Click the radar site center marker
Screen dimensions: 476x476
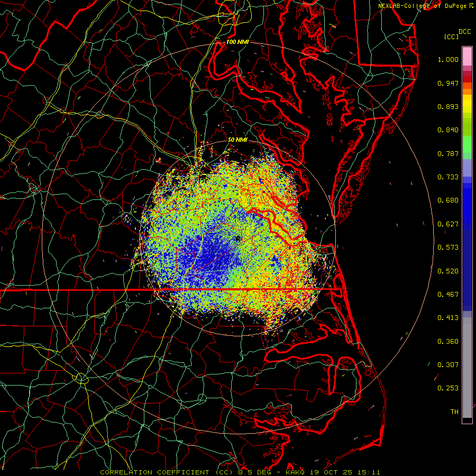(237, 239)
